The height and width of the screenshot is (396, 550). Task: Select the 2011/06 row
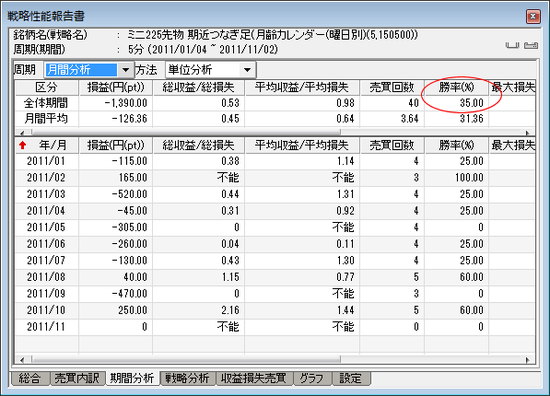coord(275,244)
